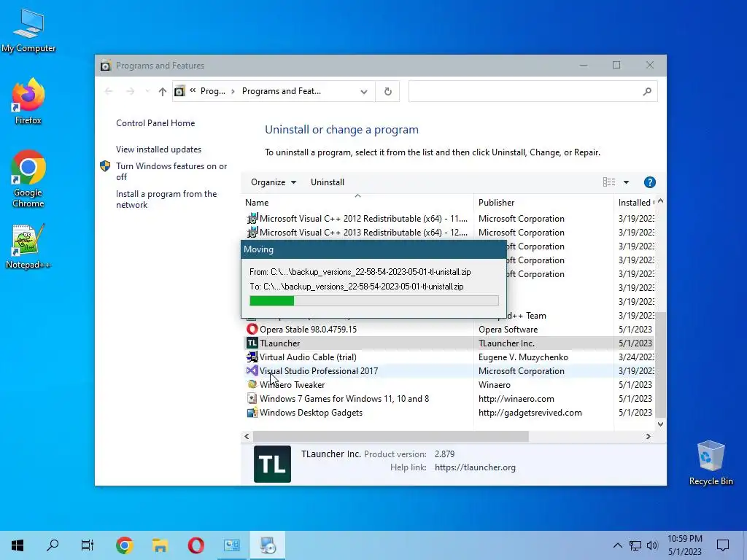Open the Help question mark icon
Screen dimensions: 747x560
pos(649,182)
